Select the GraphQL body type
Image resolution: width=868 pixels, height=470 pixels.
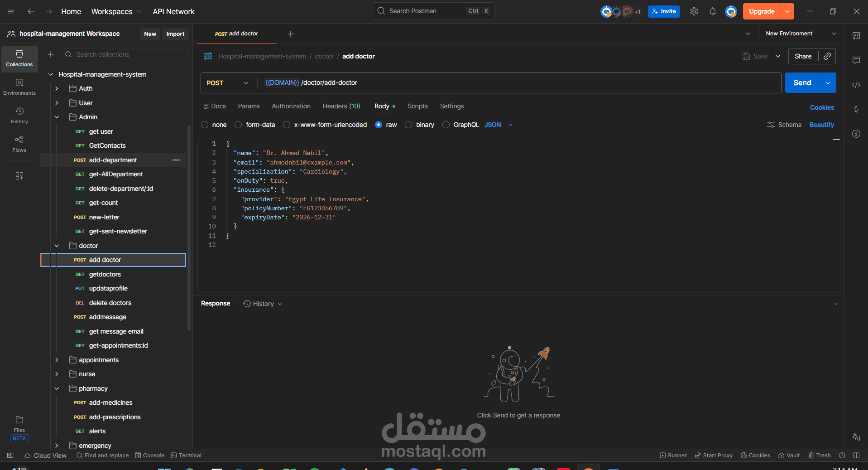[x=446, y=125]
